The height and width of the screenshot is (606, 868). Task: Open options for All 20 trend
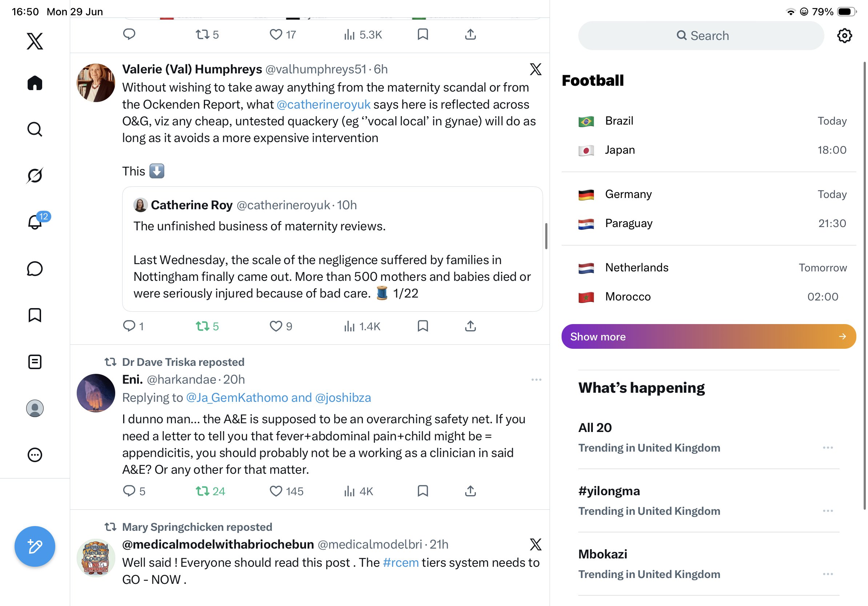(828, 448)
